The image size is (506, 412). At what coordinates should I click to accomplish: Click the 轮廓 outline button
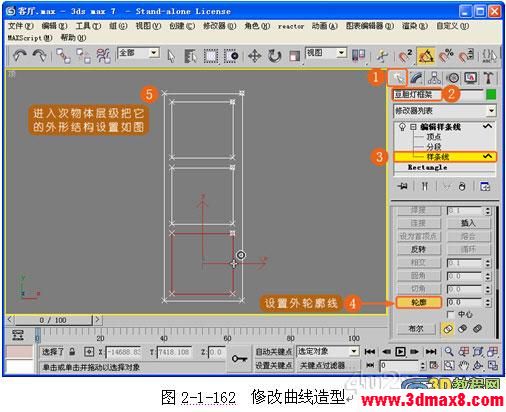click(x=419, y=302)
